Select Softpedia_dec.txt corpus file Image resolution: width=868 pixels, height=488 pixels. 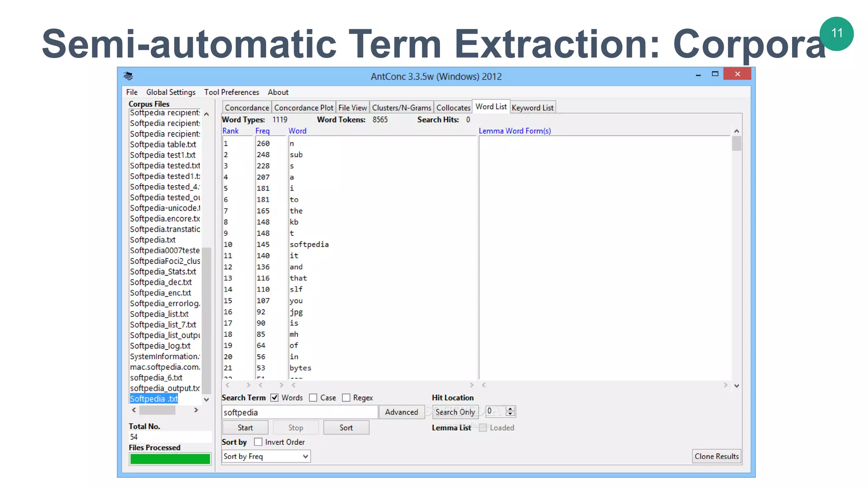pyautogui.click(x=161, y=282)
